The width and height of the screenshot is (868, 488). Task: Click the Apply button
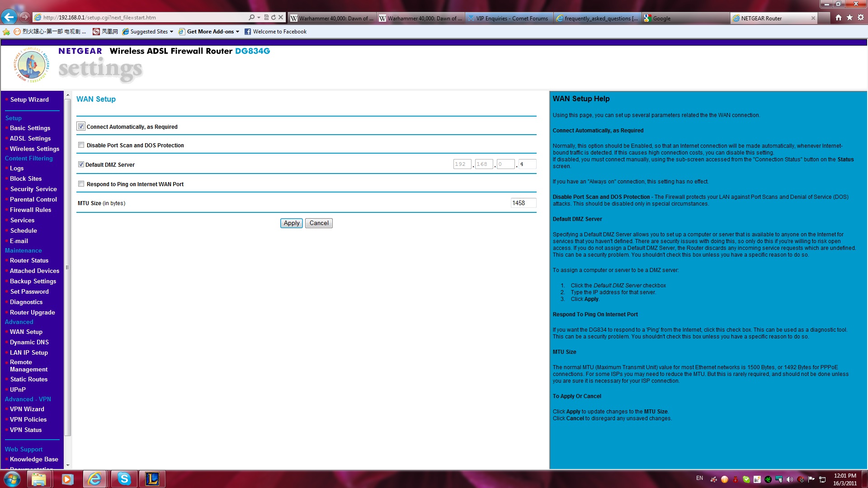(292, 223)
